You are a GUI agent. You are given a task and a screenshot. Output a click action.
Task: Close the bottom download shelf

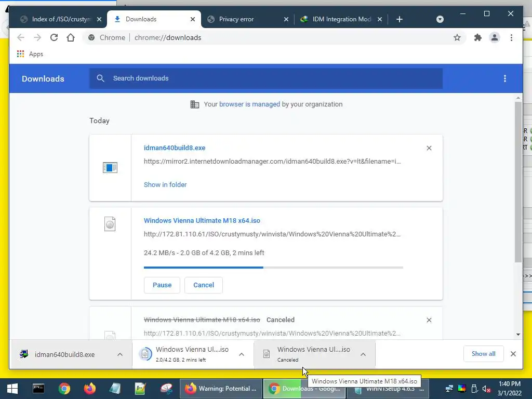(x=513, y=354)
